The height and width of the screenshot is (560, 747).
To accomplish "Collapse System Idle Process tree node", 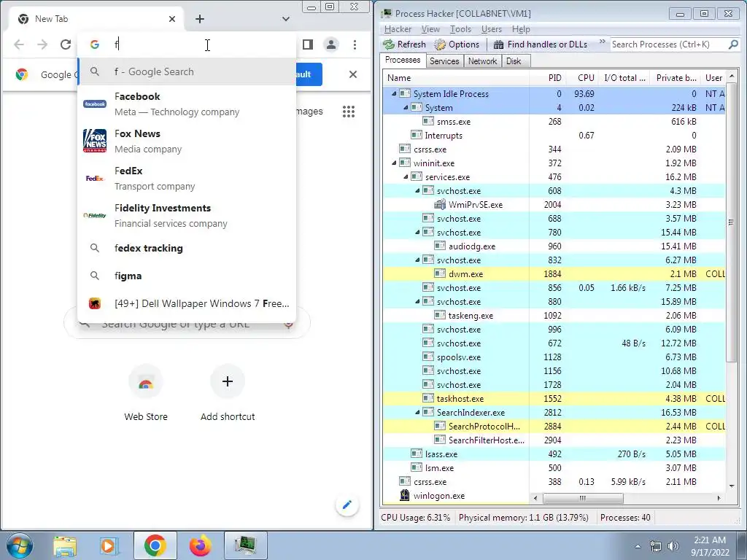I will point(394,94).
